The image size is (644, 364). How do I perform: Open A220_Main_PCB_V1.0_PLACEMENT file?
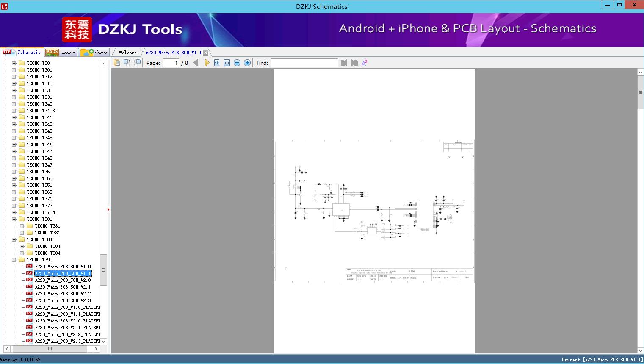tap(67, 307)
